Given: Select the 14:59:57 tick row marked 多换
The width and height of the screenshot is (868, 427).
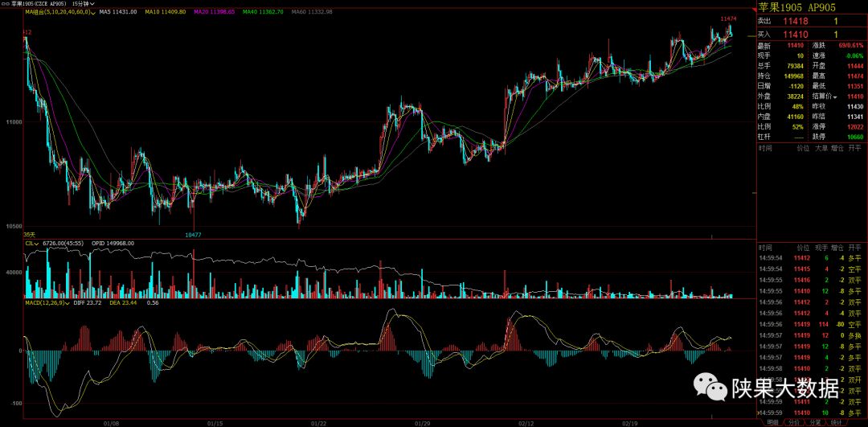Looking at the screenshot, I should coord(811,335).
